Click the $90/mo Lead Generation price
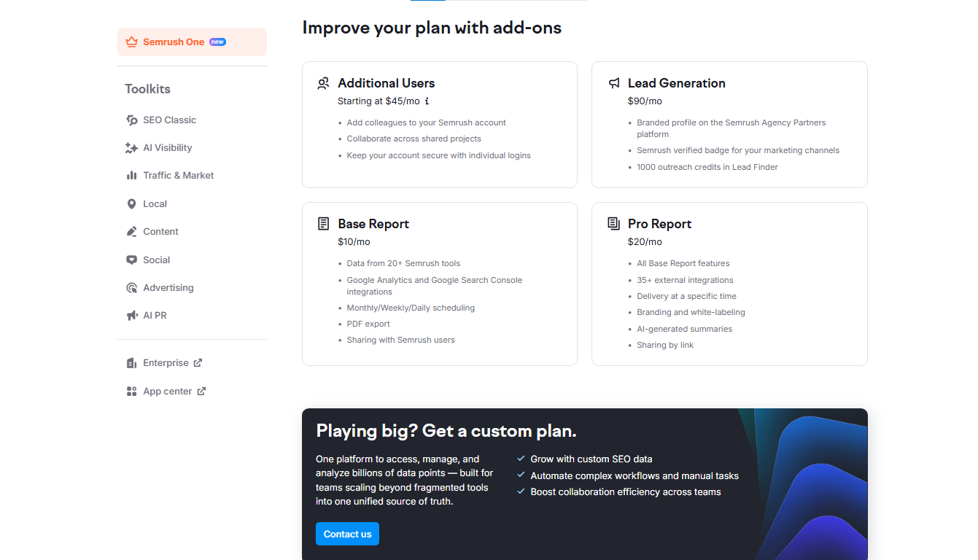Screen dimensions: 978x560 (645, 101)
